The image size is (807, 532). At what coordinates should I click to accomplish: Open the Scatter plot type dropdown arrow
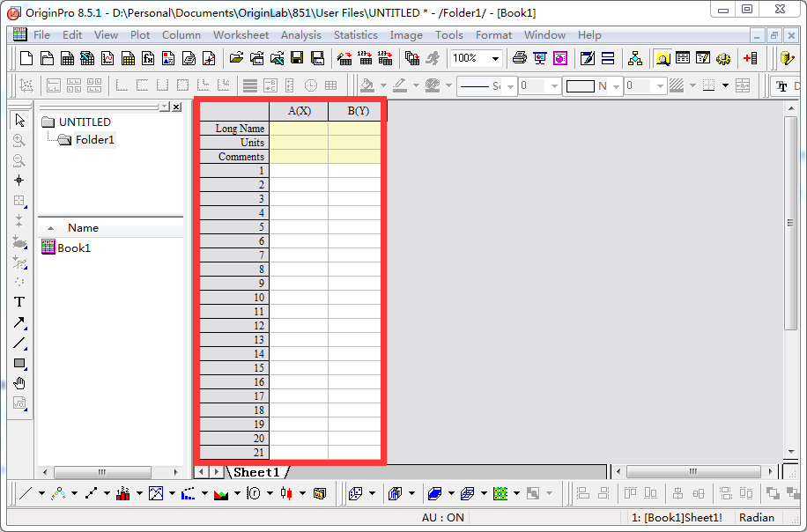click(x=74, y=493)
